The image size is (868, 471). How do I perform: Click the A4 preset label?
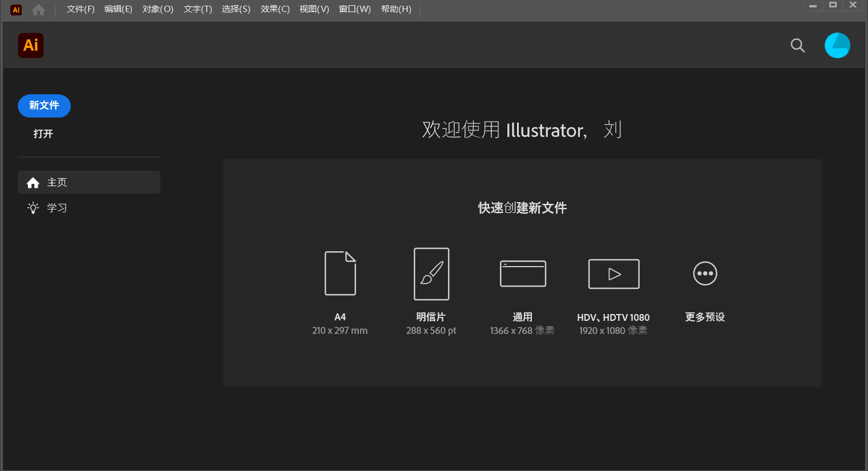click(x=340, y=317)
